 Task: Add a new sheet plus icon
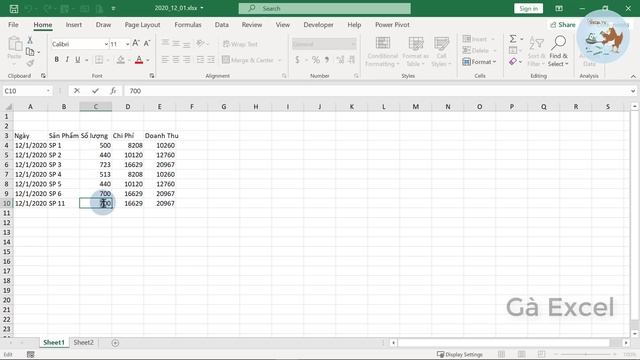(115, 343)
